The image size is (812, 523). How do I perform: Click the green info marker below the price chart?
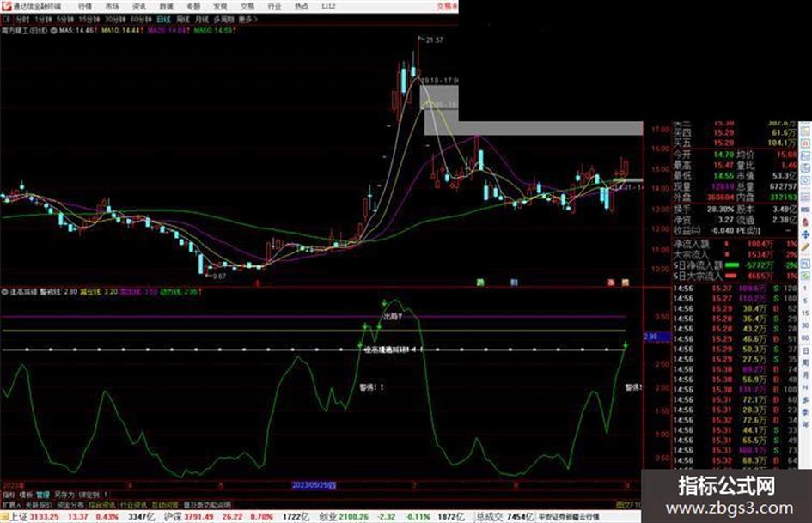pyautogui.click(x=480, y=283)
